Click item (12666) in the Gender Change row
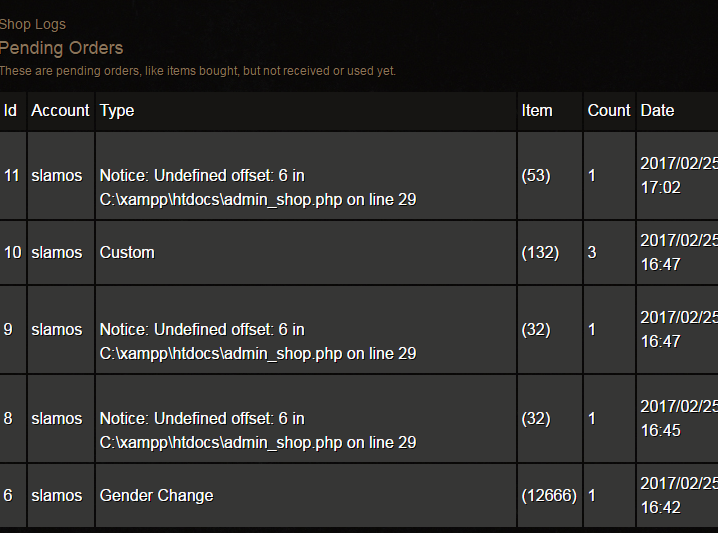This screenshot has height=533, width=718. coord(549,495)
